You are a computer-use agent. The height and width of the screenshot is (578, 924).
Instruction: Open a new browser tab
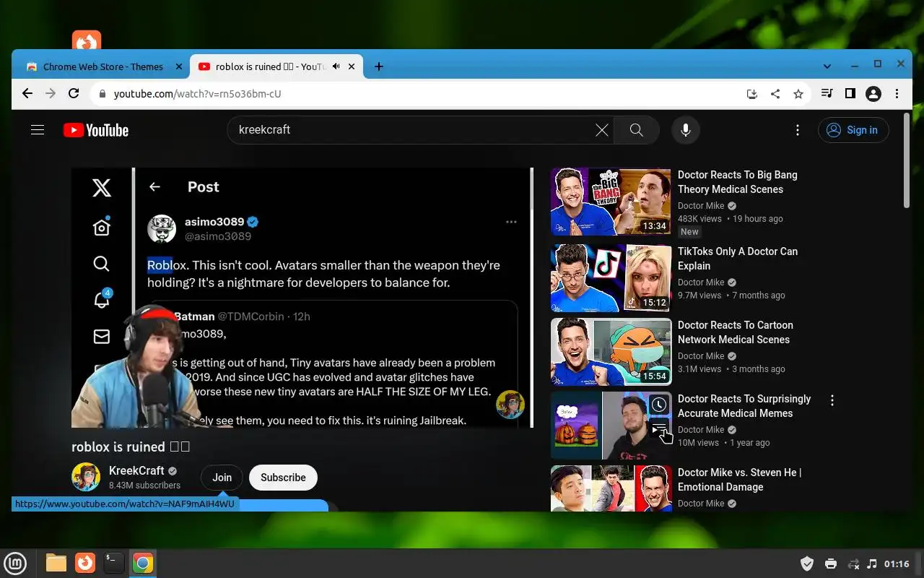click(x=378, y=66)
